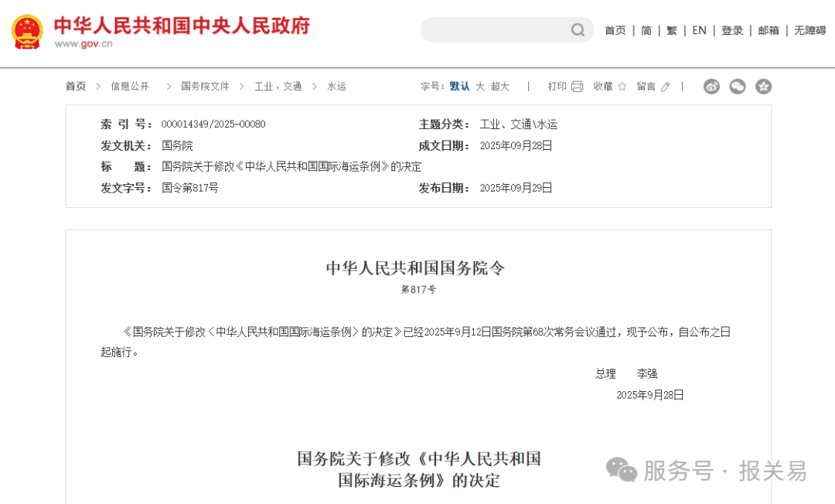Image resolution: width=835 pixels, height=504 pixels.
Task: Click the printer icon beside 打印
Action: [x=577, y=87]
